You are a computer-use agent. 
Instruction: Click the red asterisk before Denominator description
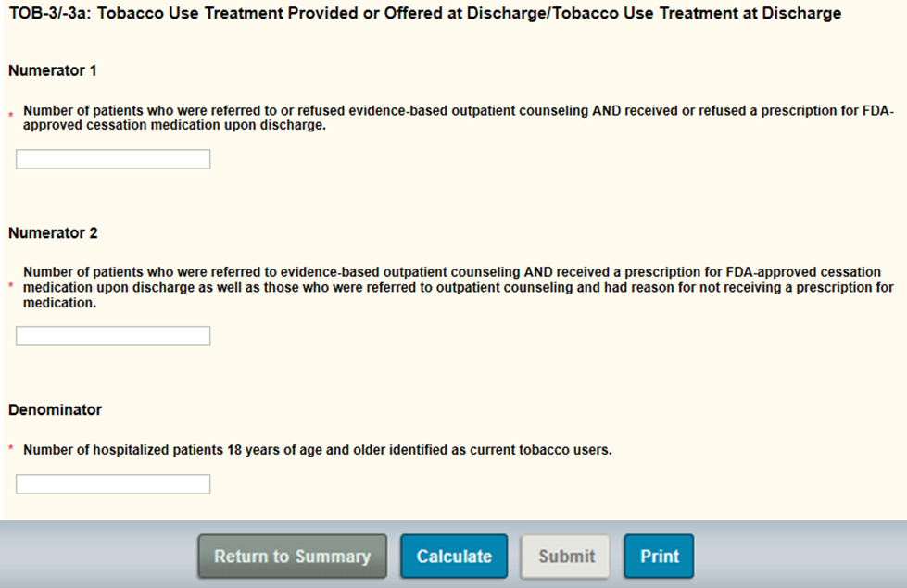point(11,449)
